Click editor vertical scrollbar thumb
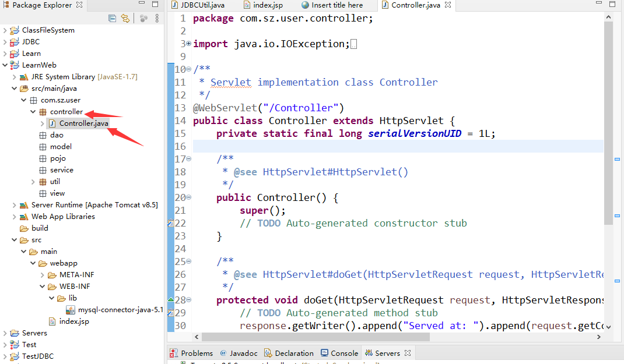This screenshot has height=364, width=624. coord(608,123)
